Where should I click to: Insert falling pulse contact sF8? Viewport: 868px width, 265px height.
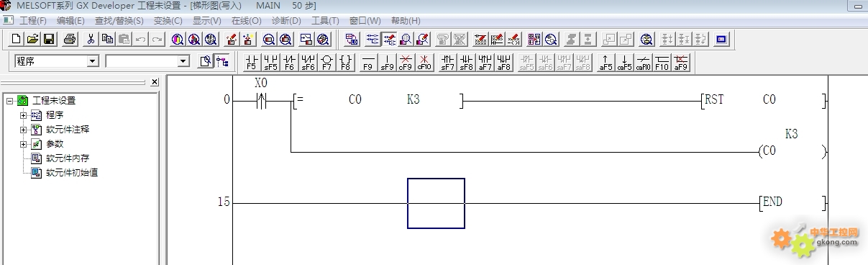pyautogui.click(x=466, y=62)
